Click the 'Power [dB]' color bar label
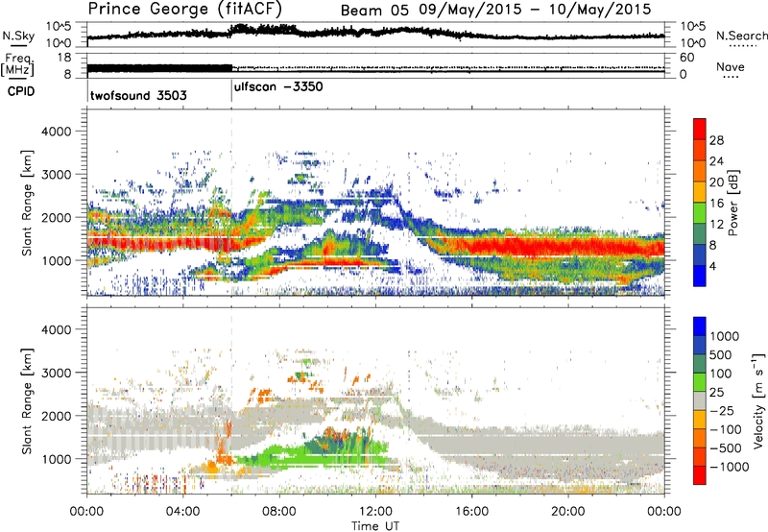The height and width of the screenshot is (532, 768). [733, 203]
